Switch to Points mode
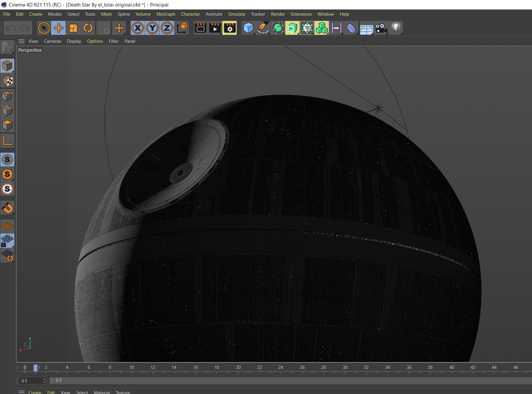532x394 pixels. coord(7,96)
